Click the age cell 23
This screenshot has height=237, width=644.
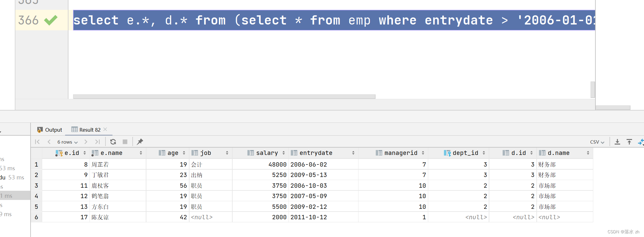[167, 175]
